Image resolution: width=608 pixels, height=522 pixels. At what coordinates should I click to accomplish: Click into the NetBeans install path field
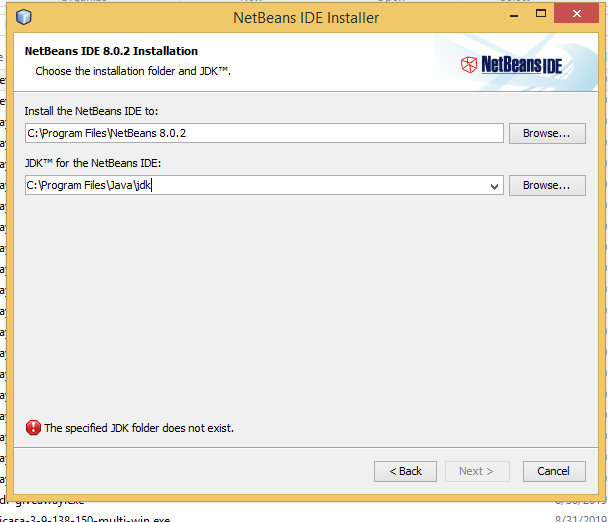click(x=264, y=133)
